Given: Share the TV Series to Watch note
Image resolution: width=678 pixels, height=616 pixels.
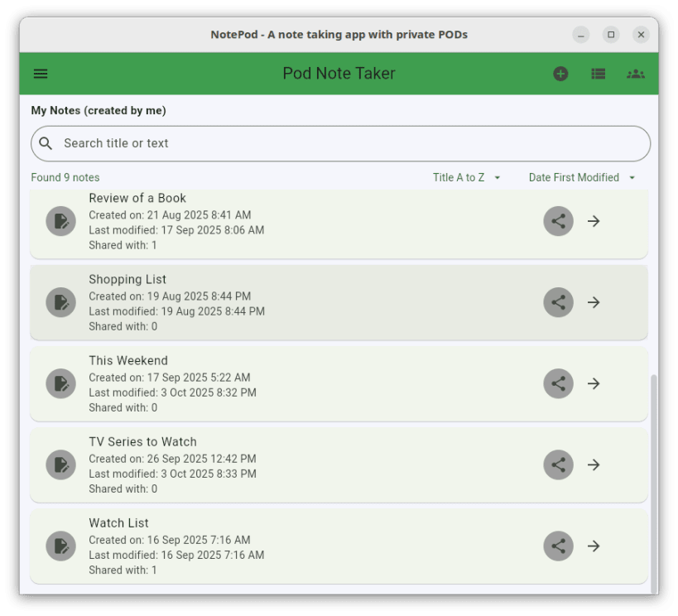Looking at the screenshot, I should (x=558, y=465).
